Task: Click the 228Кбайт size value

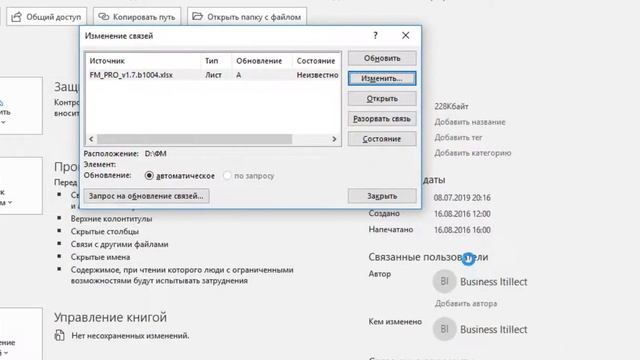Action: pos(451,107)
